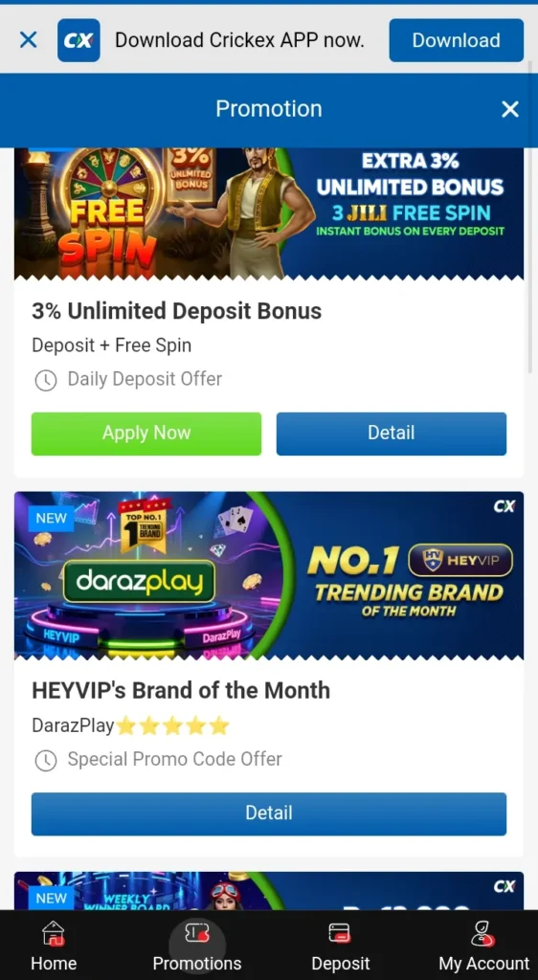538x980 pixels.
Task: Dismiss the Crickex app download banner
Action: (x=28, y=40)
